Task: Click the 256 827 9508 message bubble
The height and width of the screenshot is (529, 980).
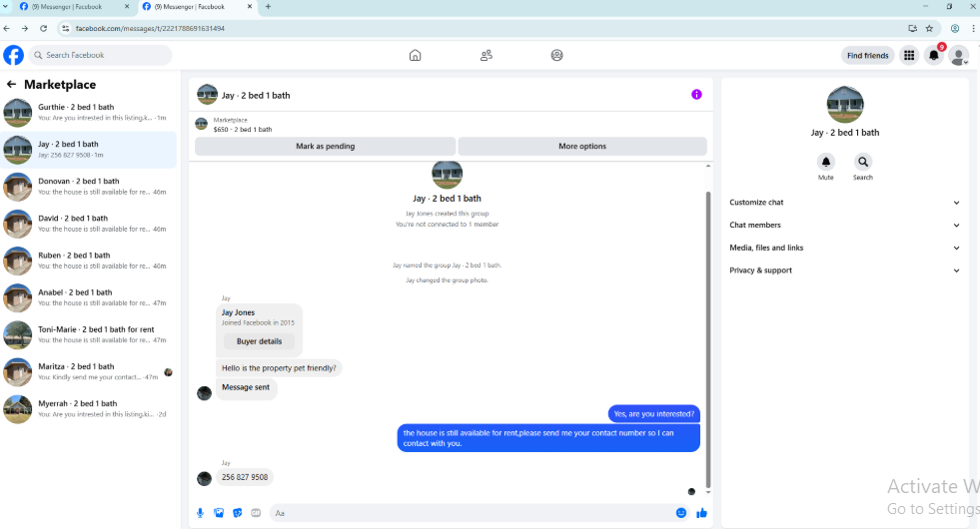Action: pyautogui.click(x=245, y=477)
